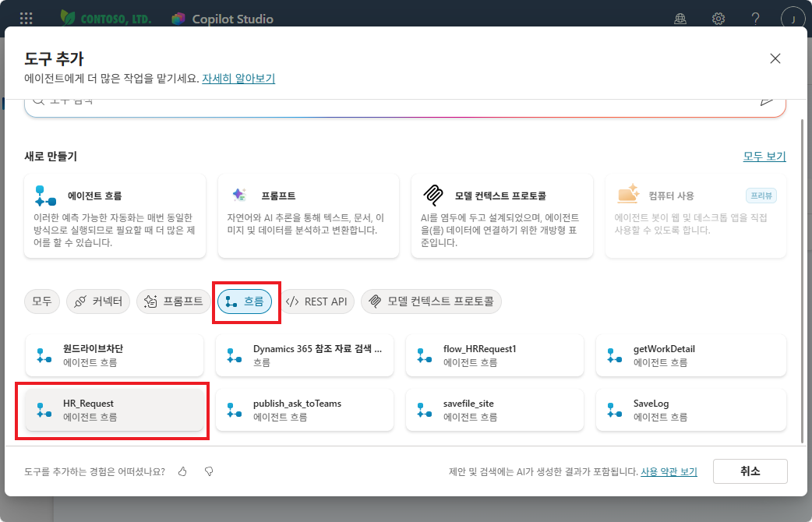Close the 도구 추가 dialog
Screen dimensions: 812x522
pyautogui.click(x=775, y=58)
